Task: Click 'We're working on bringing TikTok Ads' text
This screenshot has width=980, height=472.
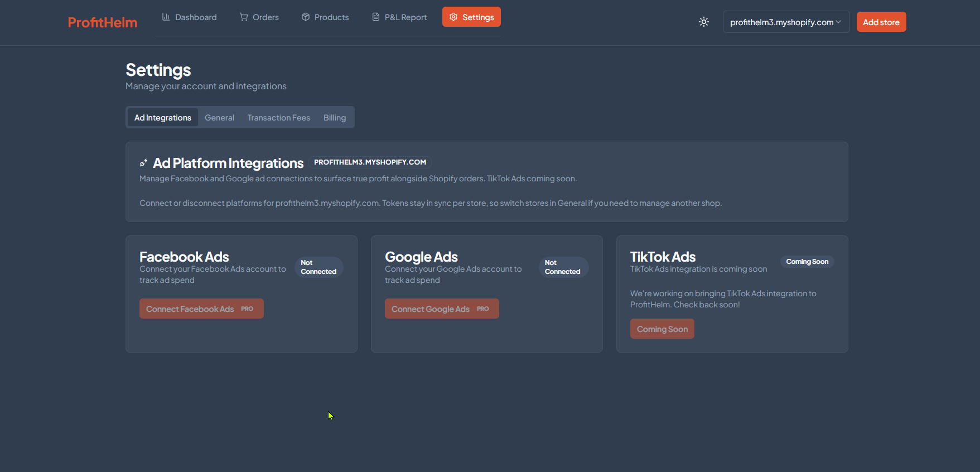Action: (x=723, y=299)
